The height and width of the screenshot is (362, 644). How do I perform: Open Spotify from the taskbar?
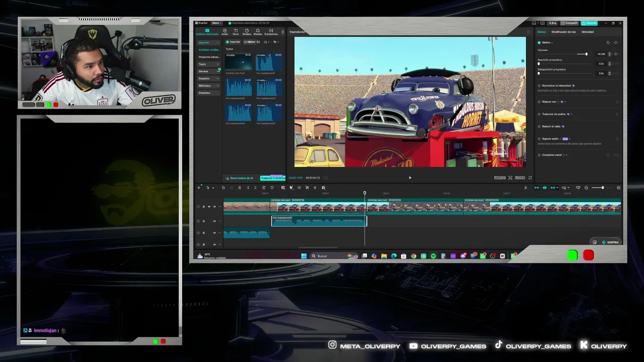(433, 256)
